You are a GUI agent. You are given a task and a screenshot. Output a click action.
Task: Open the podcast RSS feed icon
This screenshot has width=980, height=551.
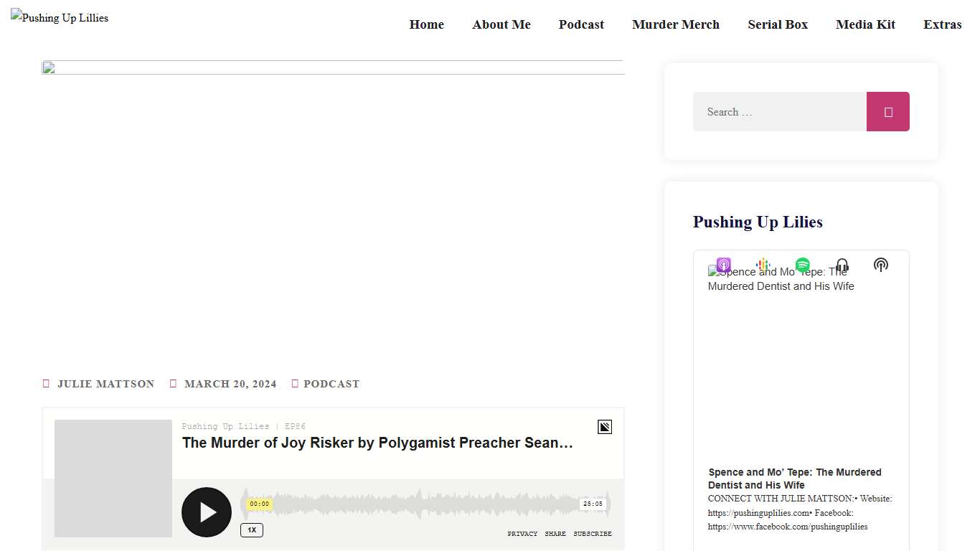[x=881, y=265]
